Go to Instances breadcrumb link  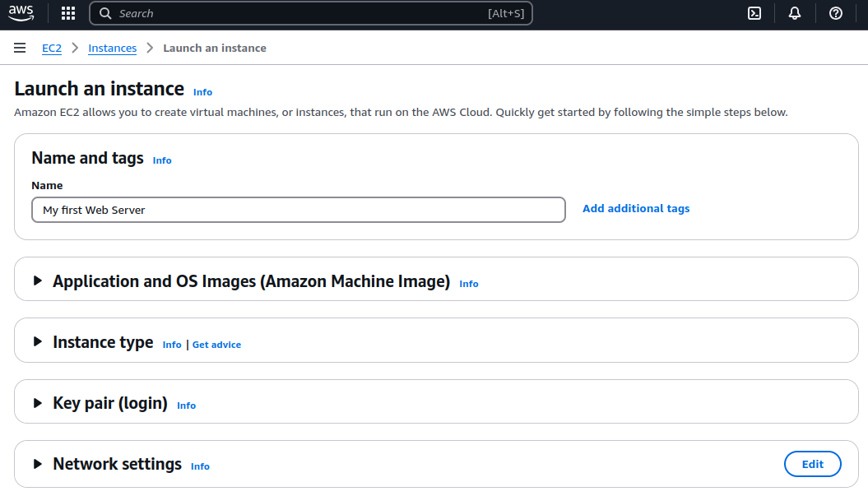113,49
